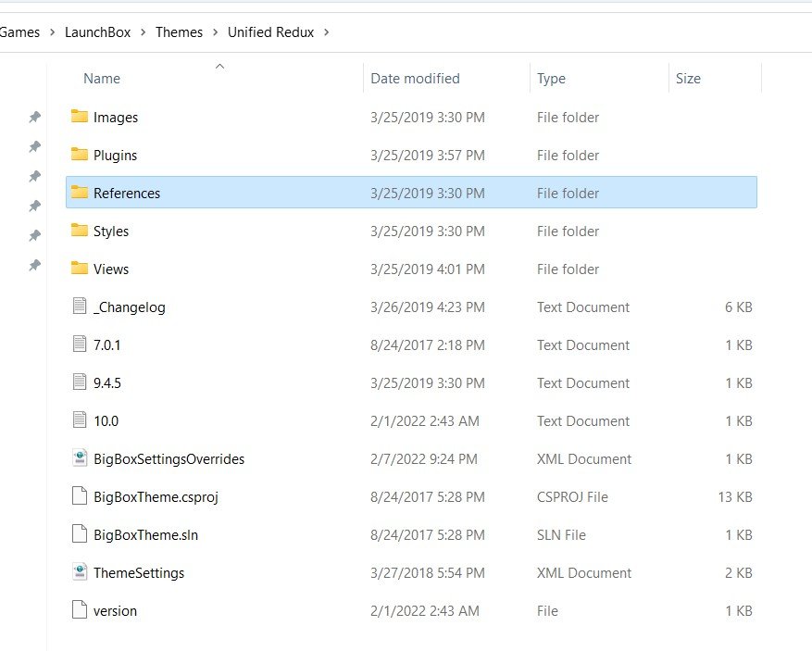This screenshot has width=812, height=651.
Task: Select the BigBoxSettingsOverrides file name
Action: coord(169,459)
